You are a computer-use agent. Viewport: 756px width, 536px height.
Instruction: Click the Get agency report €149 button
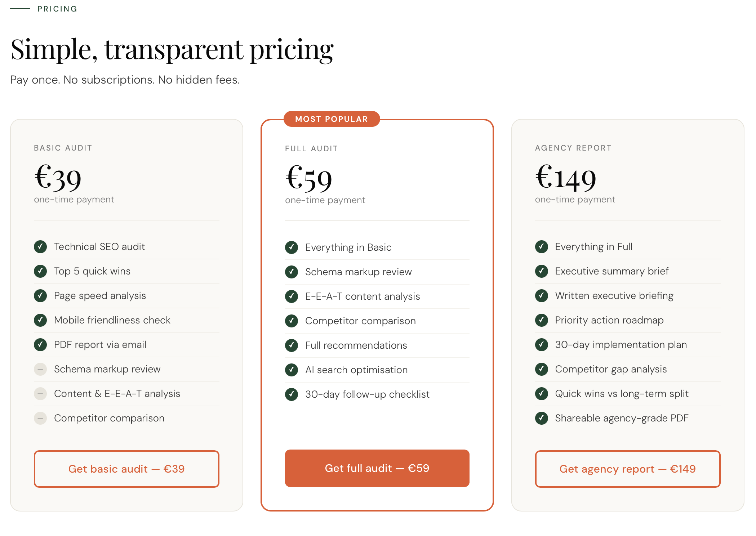(x=627, y=469)
